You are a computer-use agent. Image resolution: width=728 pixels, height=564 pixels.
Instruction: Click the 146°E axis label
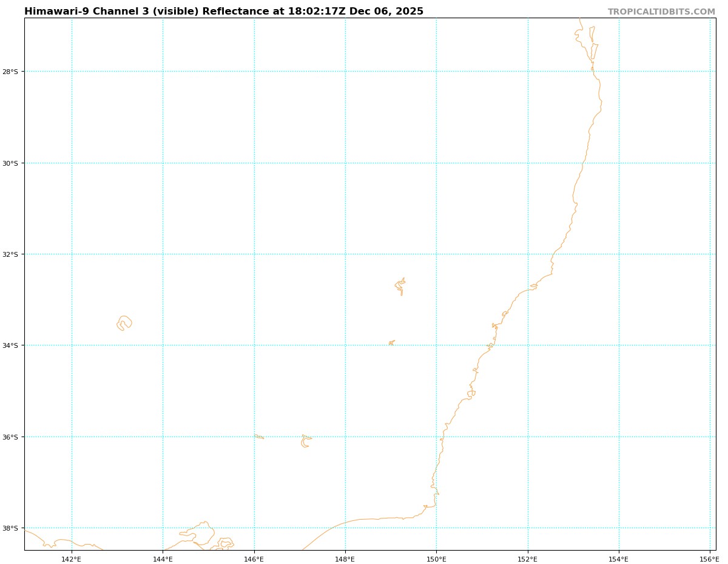click(x=254, y=559)
